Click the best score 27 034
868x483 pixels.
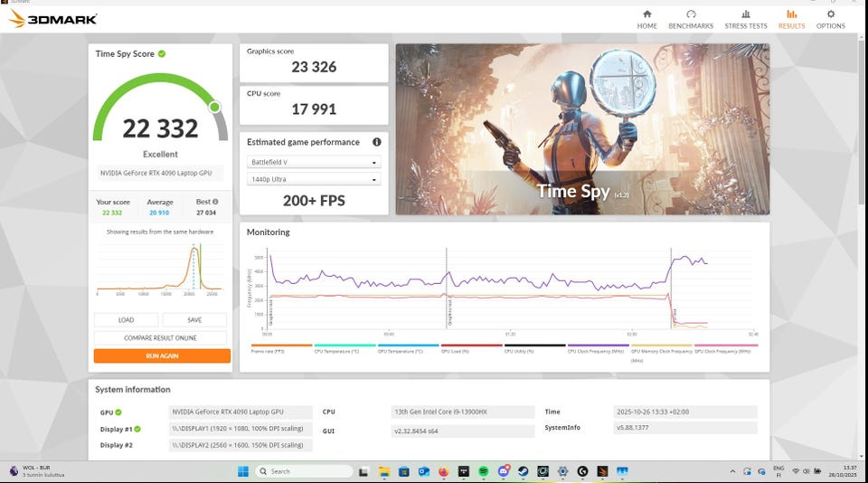click(206, 213)
